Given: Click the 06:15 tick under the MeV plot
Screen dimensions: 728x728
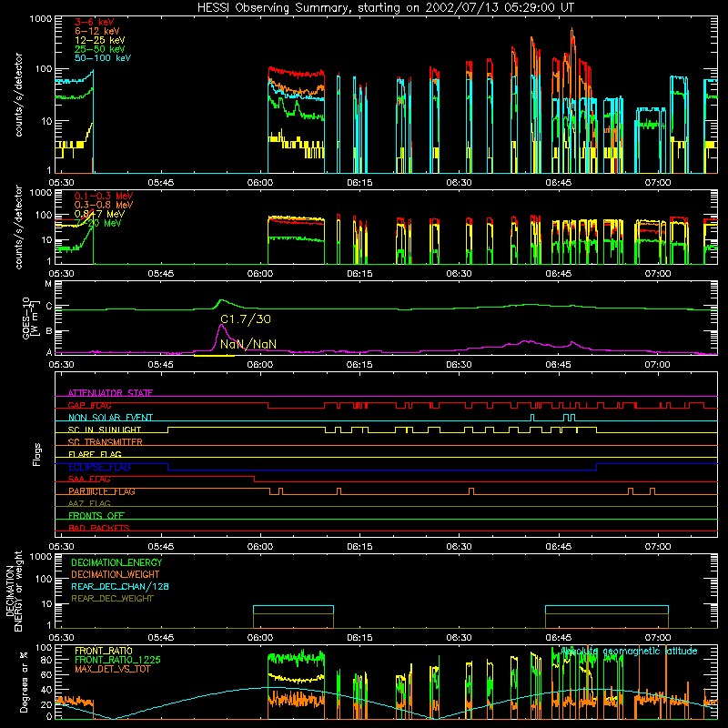Looking at the screenshot, I should click(x=359, y=274).
